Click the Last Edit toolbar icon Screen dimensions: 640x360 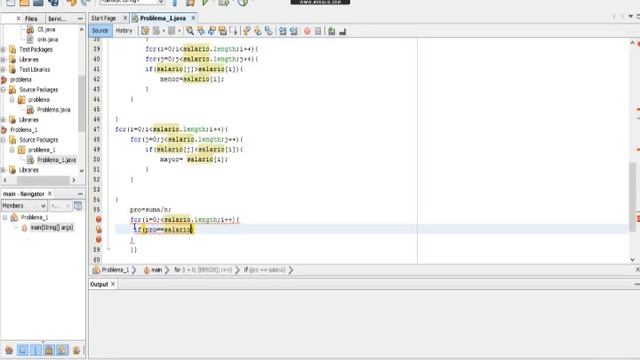click(145, 31)
